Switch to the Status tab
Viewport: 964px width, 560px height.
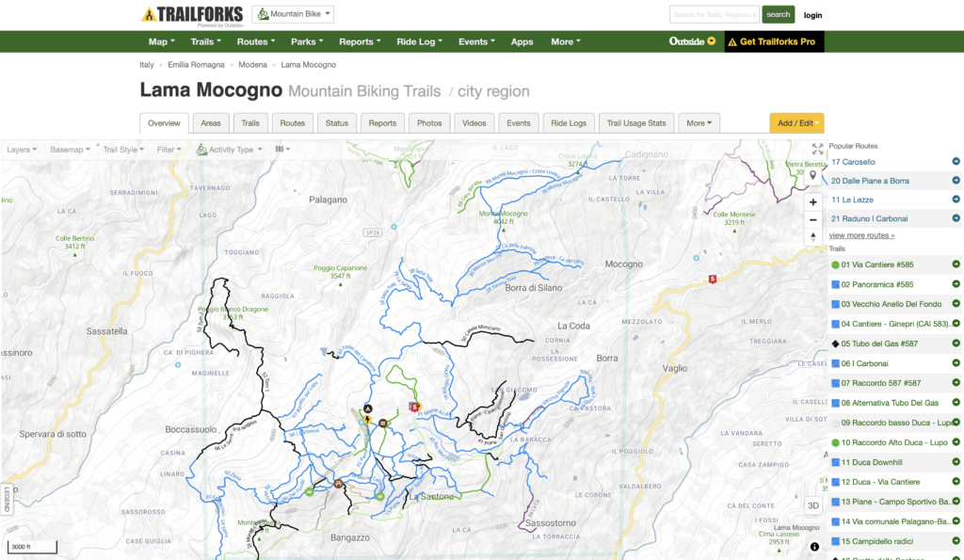click(x=337, y=123)
